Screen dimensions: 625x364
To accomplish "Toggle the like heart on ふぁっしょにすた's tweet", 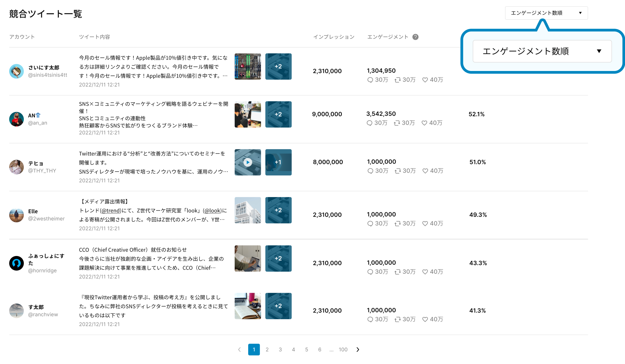I will click(x=425, y=272).
